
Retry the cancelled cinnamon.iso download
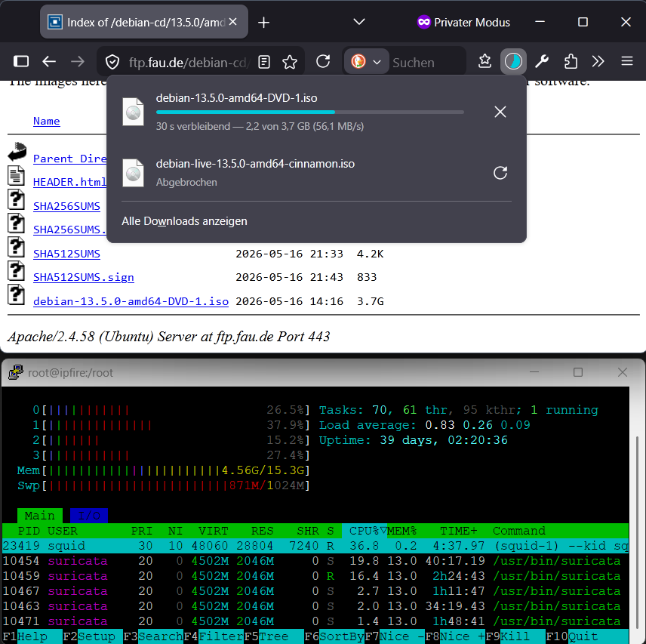pyautogui.click(x=500, y=173)
